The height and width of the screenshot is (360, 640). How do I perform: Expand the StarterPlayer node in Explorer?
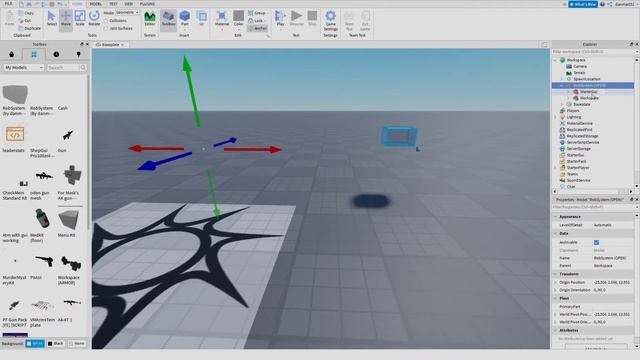click(x=555, y=168)
